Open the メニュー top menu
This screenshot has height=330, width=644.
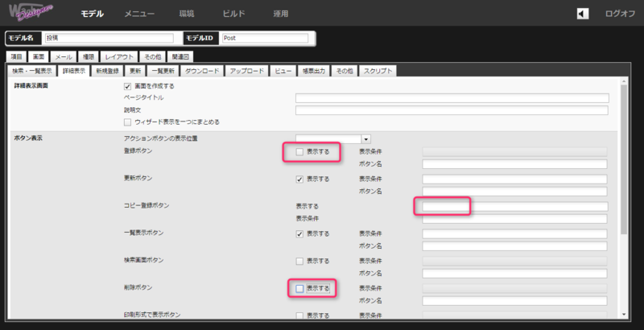coord(139,14)
